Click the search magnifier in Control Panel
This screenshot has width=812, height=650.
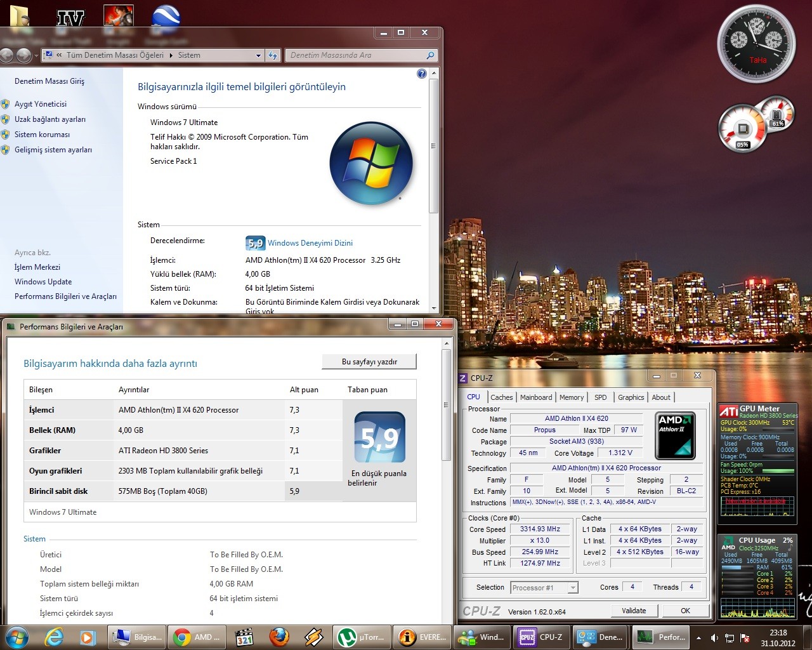click(430, 55)
